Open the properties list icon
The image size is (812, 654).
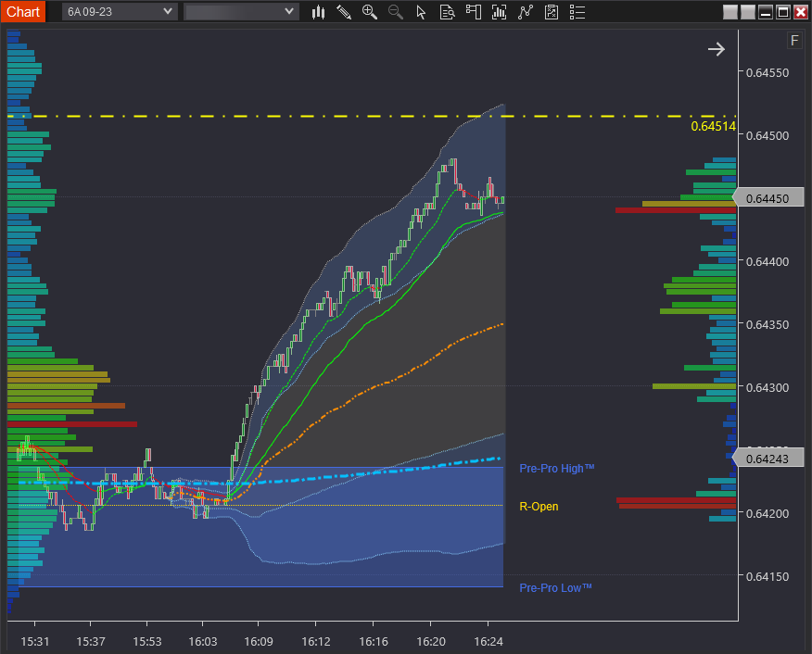[577, 12]
